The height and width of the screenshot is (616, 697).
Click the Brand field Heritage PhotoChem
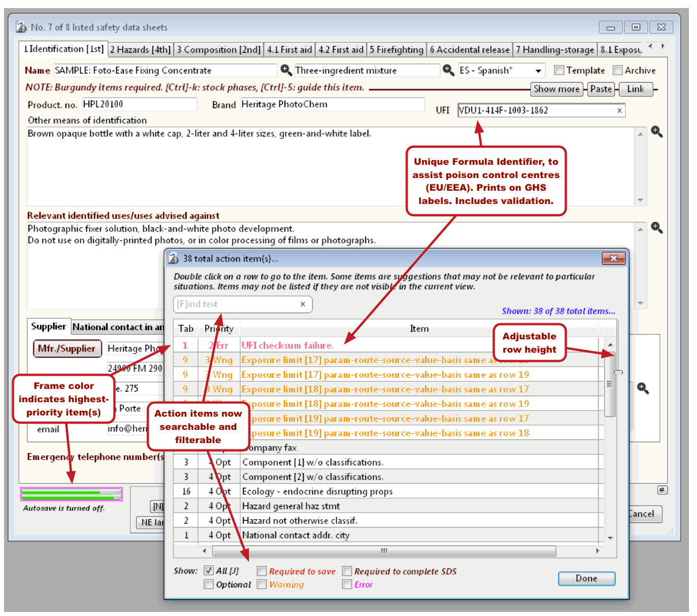point(332,104)
